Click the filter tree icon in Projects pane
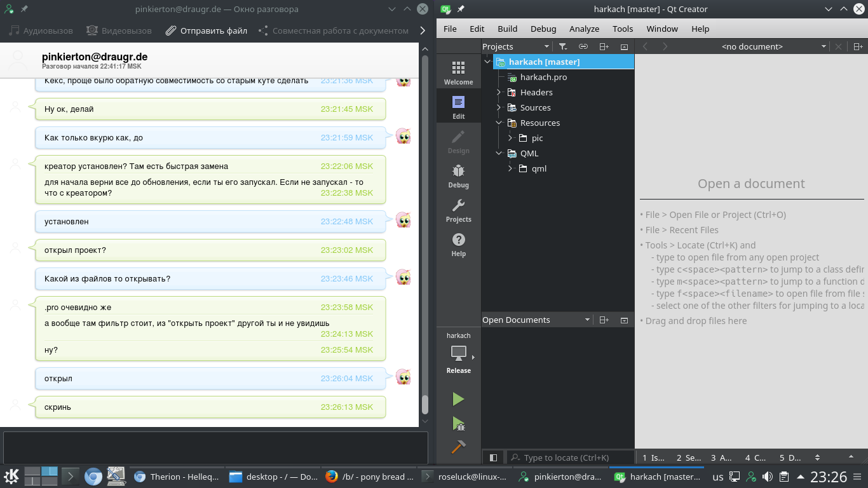Image resolution: width=868 pixels, height=488 pixels. pyautogui.click(x=562, y=46)
